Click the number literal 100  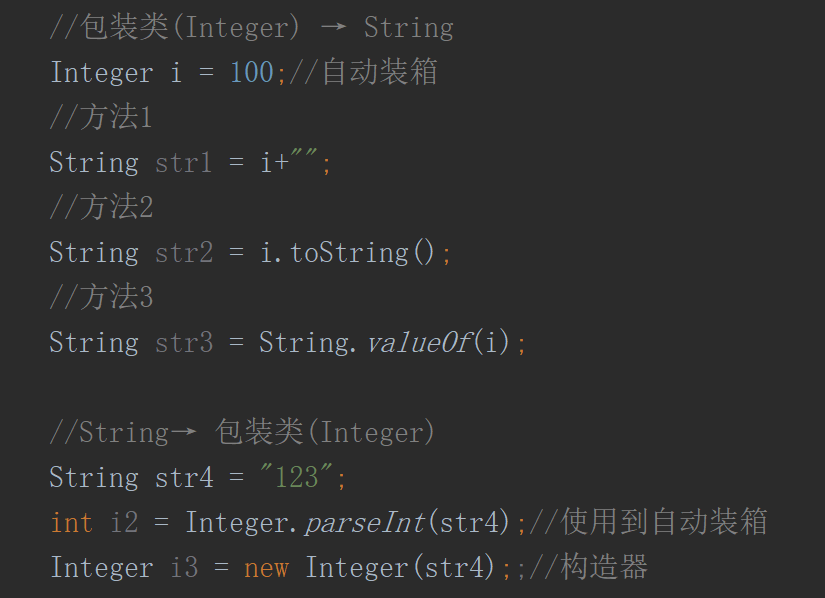click(251, 73)
